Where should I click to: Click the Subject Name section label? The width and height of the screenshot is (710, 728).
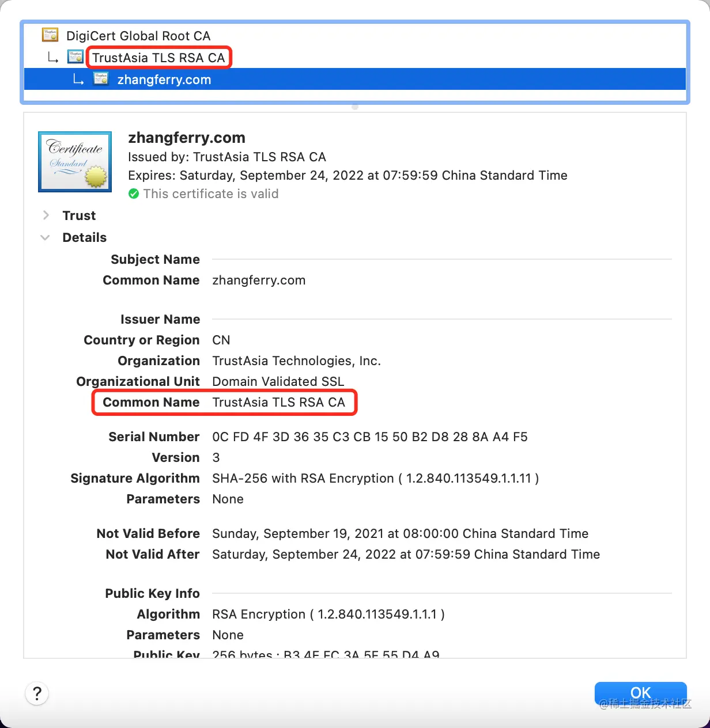tap(155, 259)
